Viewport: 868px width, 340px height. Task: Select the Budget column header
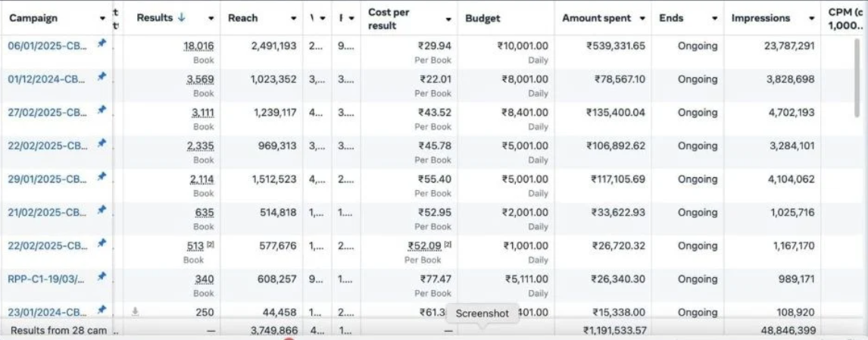click(x=482, y=18)
